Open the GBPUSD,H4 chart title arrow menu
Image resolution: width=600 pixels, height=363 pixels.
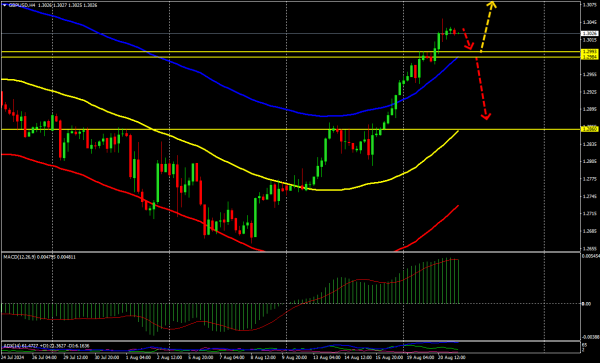[x=5, y=5]
